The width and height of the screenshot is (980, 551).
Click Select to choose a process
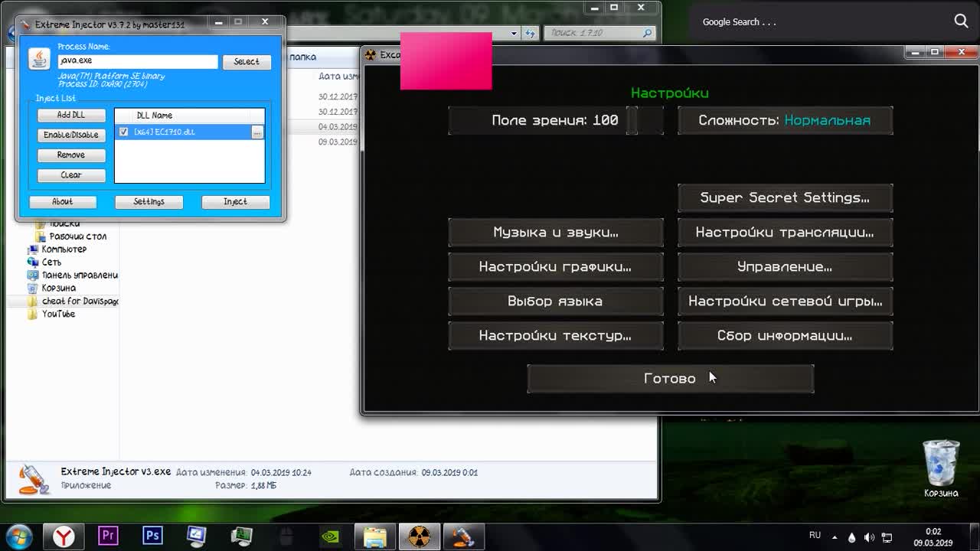coord(247,62)
